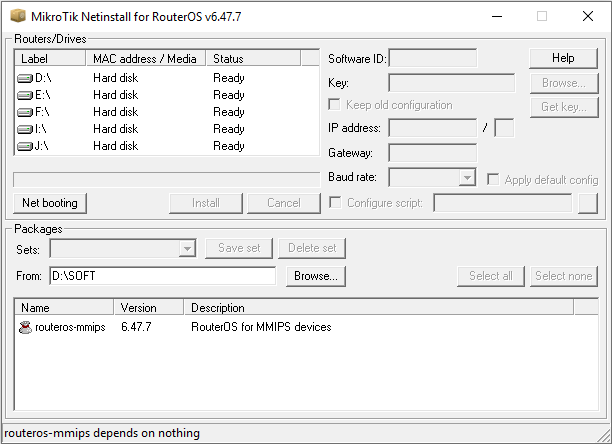Image resolution: width=612 pixels, height=444 pixels.
Task: Click the small button beside Configure script field
Action: (588, 203)
